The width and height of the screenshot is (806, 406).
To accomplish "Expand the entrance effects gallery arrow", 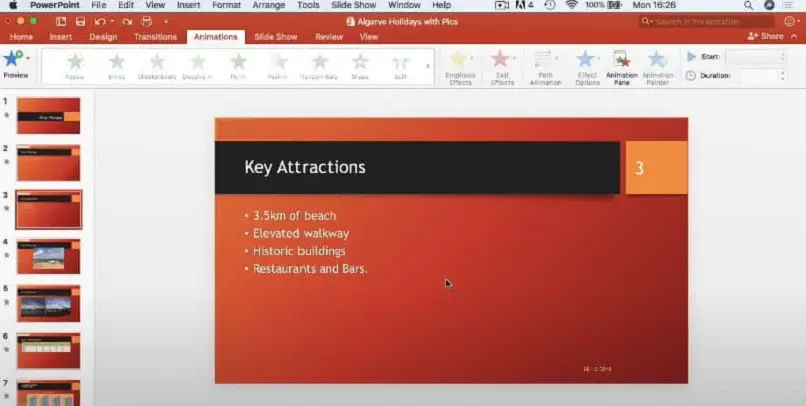I will pos(427,66).
